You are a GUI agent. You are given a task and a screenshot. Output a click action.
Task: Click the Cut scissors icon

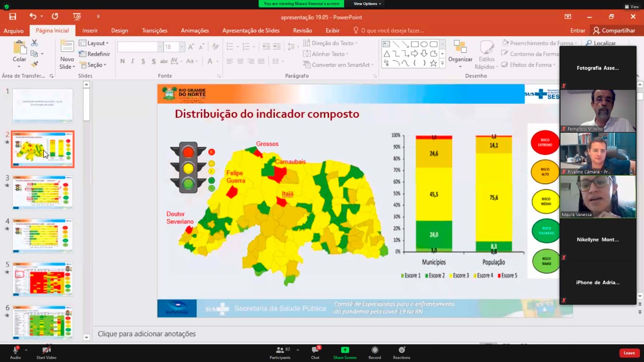(x=34, y=43)
